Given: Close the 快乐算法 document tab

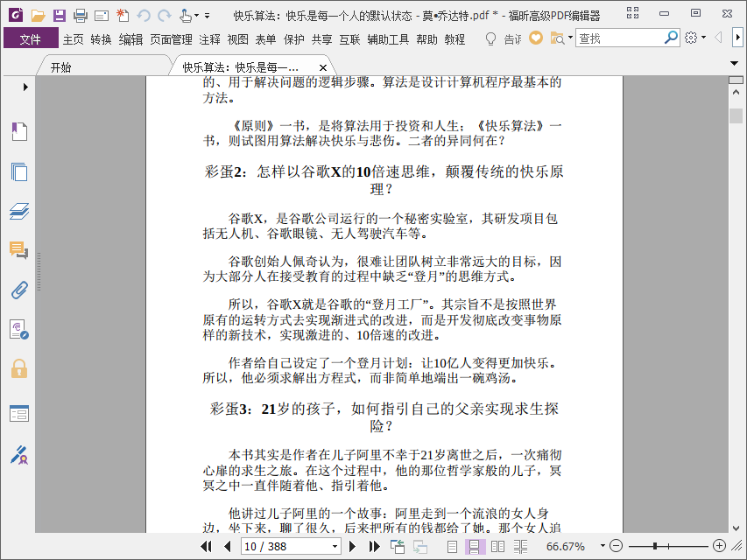Looking at the screenshot, I should (x=323, y=67).
